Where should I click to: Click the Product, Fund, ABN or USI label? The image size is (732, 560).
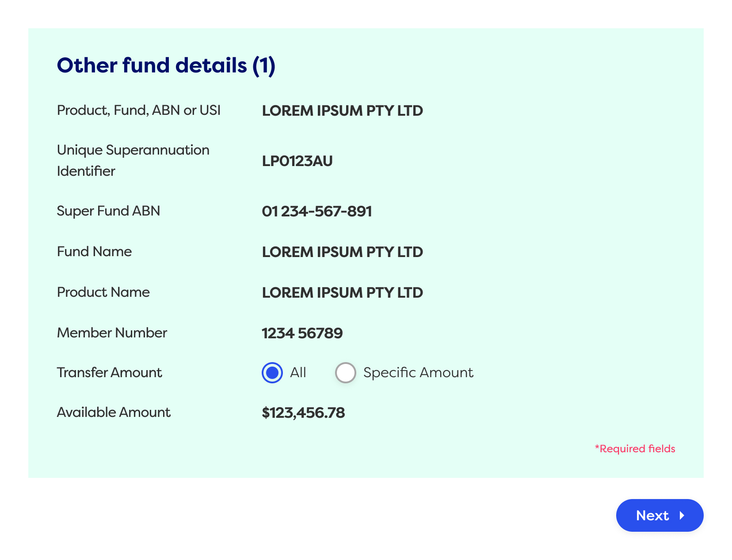tap(139, 110)
